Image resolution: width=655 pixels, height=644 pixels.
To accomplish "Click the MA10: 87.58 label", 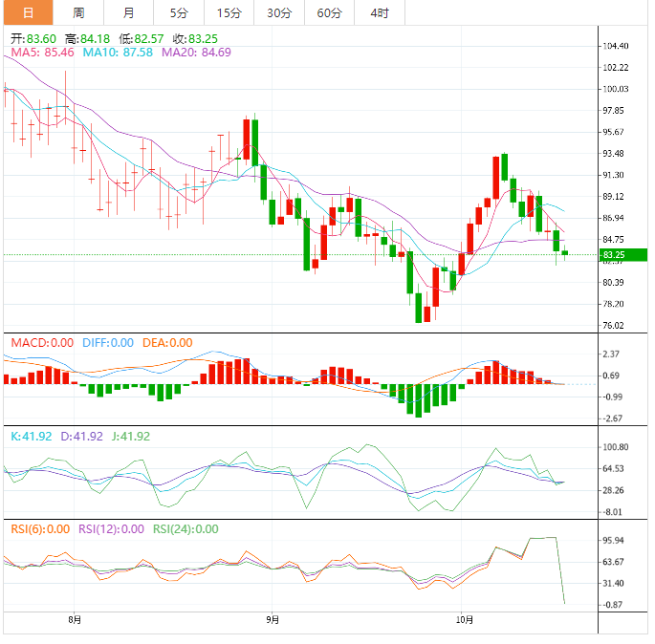I will click(x=118, y=53).
